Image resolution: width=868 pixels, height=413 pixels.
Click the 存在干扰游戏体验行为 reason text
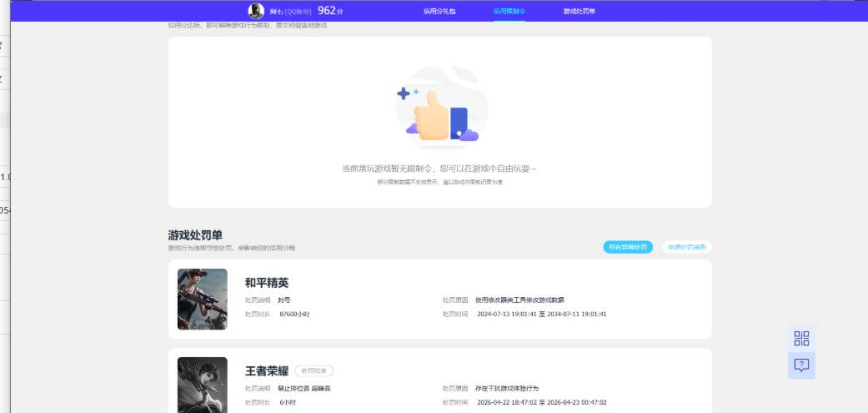507,389
